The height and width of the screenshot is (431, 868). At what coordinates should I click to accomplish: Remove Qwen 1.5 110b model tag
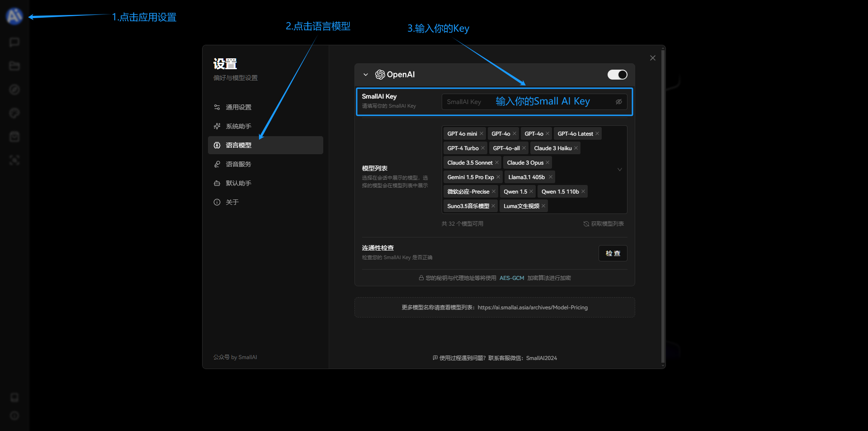coord(583,192)
